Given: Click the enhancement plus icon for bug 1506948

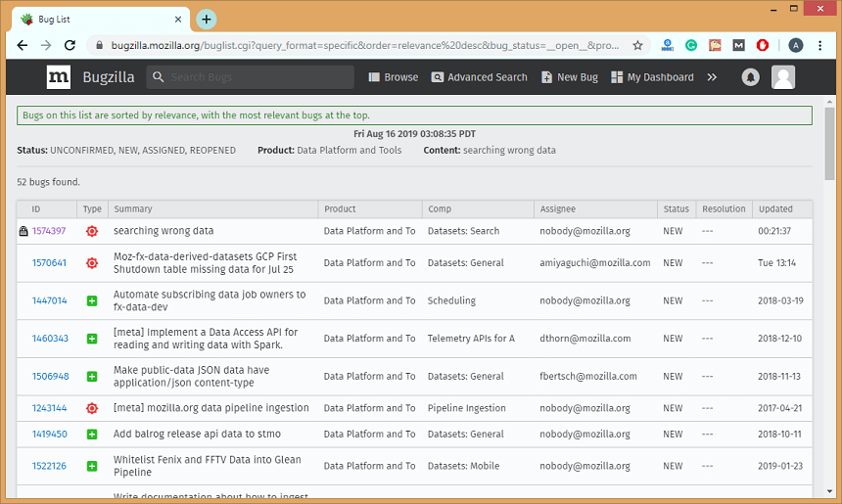Looking at the screenshot, I should pos(92,376).
